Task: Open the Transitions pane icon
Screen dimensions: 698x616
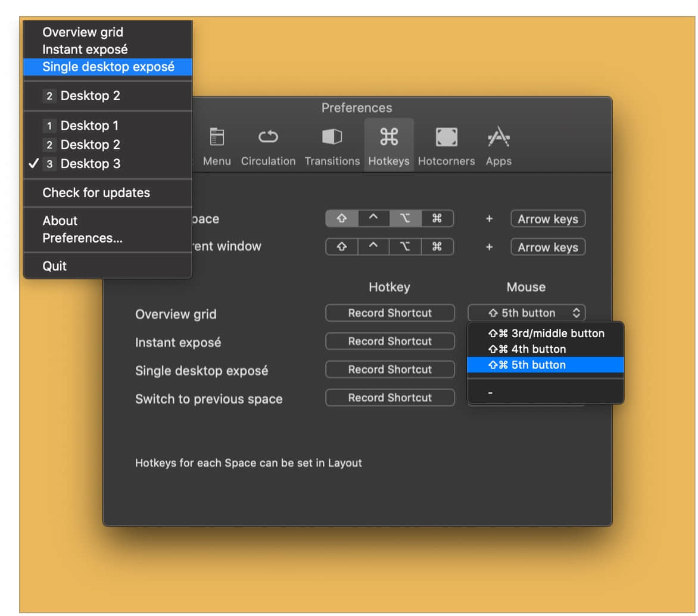Action: tap(332, 137)
